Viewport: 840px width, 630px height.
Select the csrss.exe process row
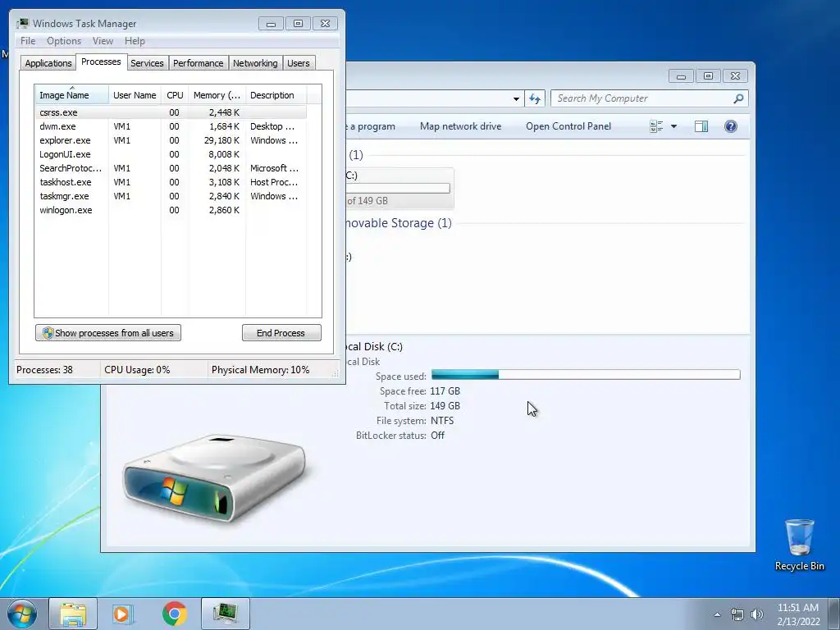click(x=171, y=112)
